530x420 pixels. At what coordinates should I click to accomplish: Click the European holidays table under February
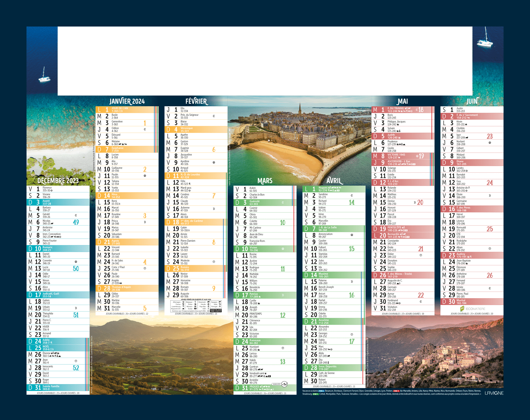point(196,306)
